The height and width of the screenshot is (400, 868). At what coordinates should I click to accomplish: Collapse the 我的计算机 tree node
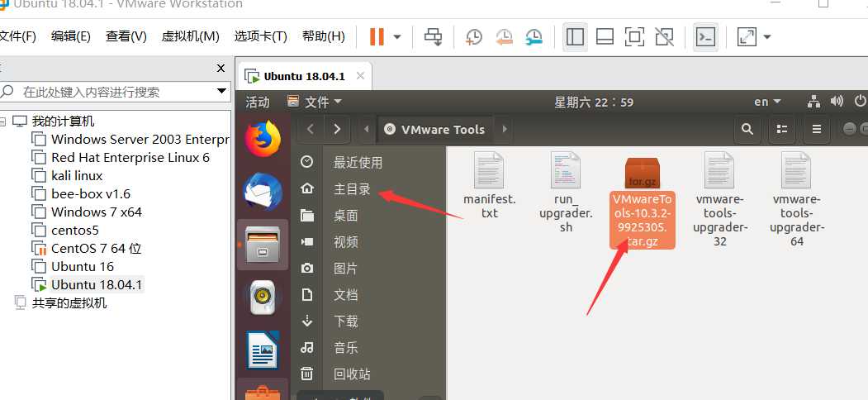(4, 121)
